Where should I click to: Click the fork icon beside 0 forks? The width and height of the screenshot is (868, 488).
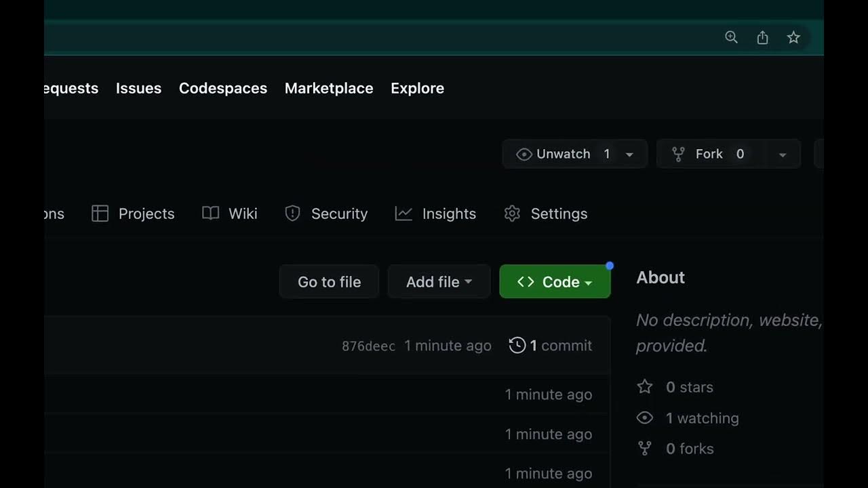click(x=644, y=449)
